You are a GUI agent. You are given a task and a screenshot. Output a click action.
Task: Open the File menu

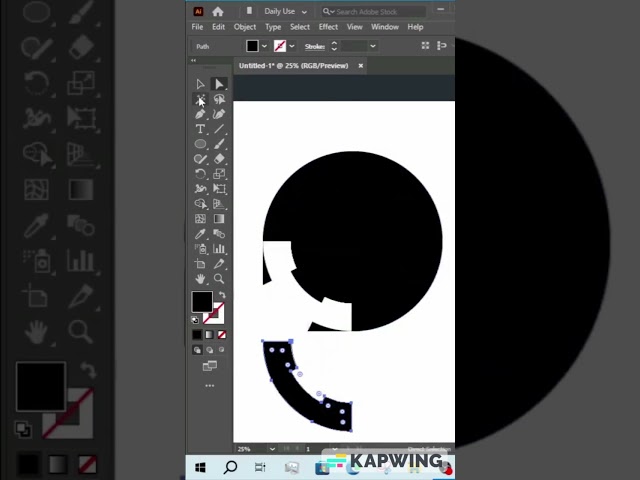pos(197,27)
